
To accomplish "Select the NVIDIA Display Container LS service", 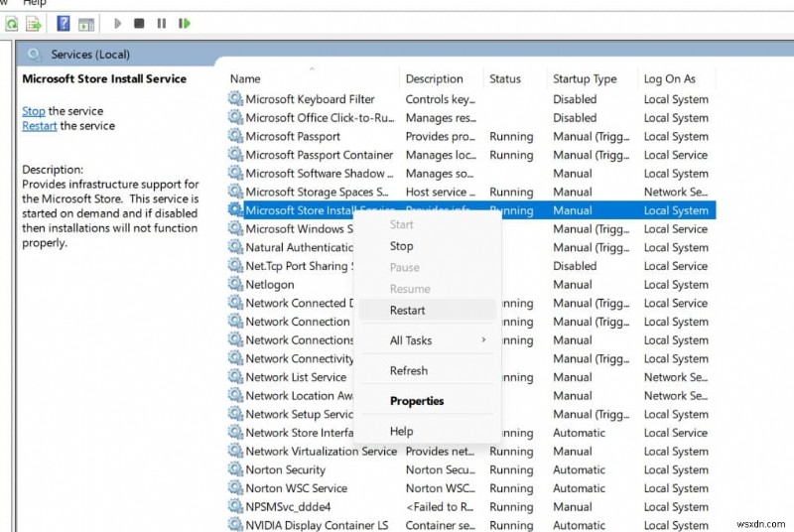I will point(470,525).
